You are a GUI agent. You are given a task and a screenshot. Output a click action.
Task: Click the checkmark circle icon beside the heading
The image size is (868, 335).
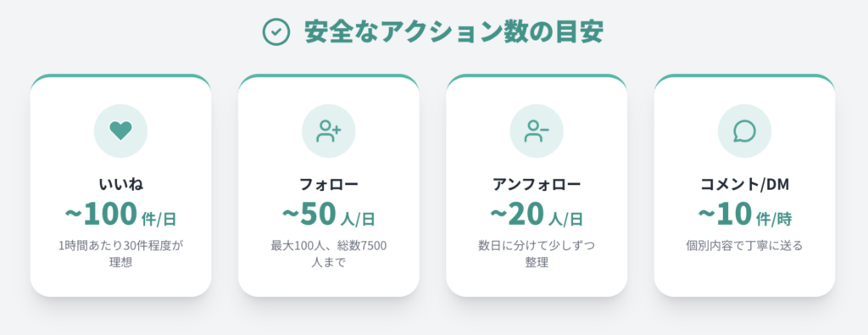pos(276,33)
